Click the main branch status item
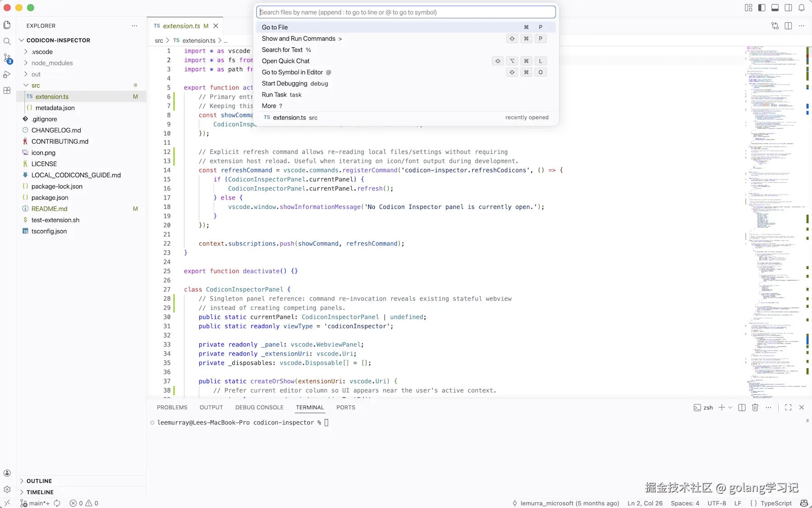The image size is (812, 508). pos(35,503)
